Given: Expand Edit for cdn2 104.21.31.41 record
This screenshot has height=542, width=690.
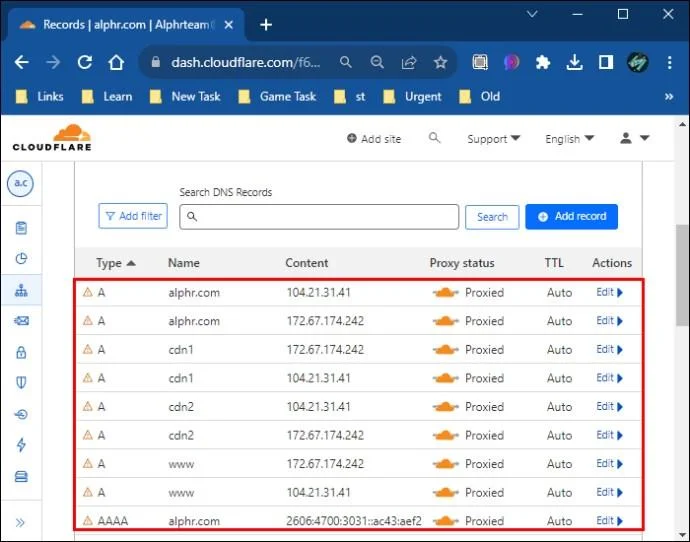Looking at the screenshot, I should [609, 406].
